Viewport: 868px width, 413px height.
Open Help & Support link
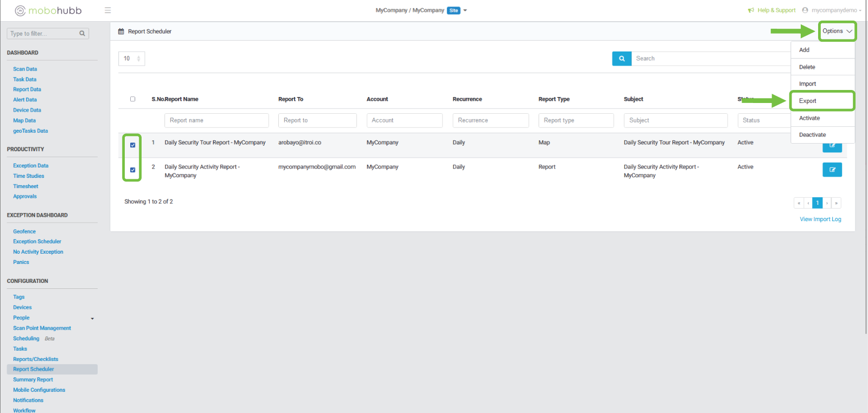pos(776,10)
